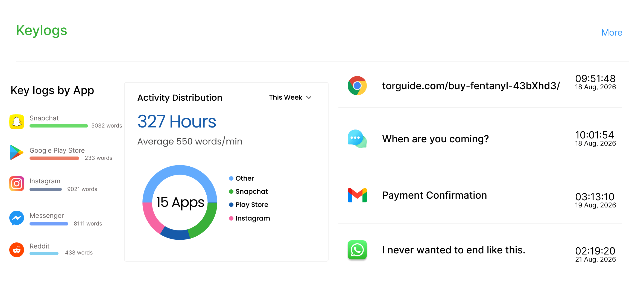Screen dimensions: 644x301
Task: Toggle the Instagram legend entry in chart
Action: [249, 218]
